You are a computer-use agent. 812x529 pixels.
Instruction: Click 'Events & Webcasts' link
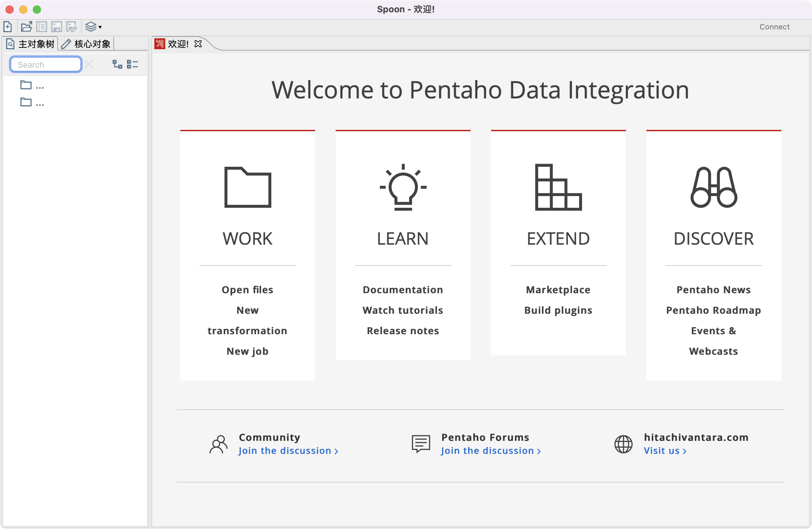[714, 341]
